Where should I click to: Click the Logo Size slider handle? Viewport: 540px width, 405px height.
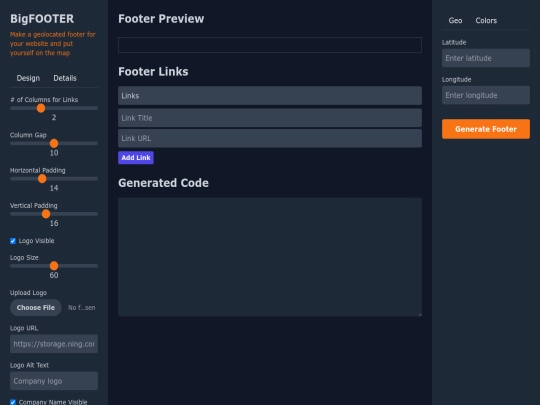click(54, 266)
